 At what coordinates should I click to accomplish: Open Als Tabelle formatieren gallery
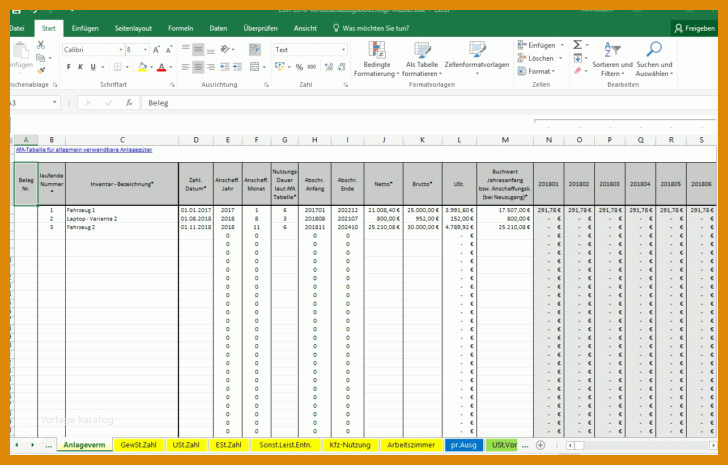point(422,59)
